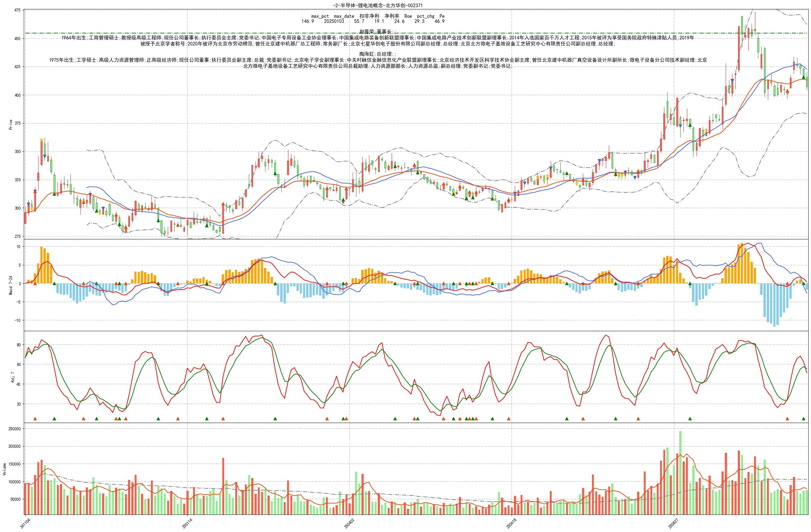Click leftmost orange triangle in Kdj panel
Image resolution: width=811 pixels, height=532 pixels.
click(x=35, y=418)
